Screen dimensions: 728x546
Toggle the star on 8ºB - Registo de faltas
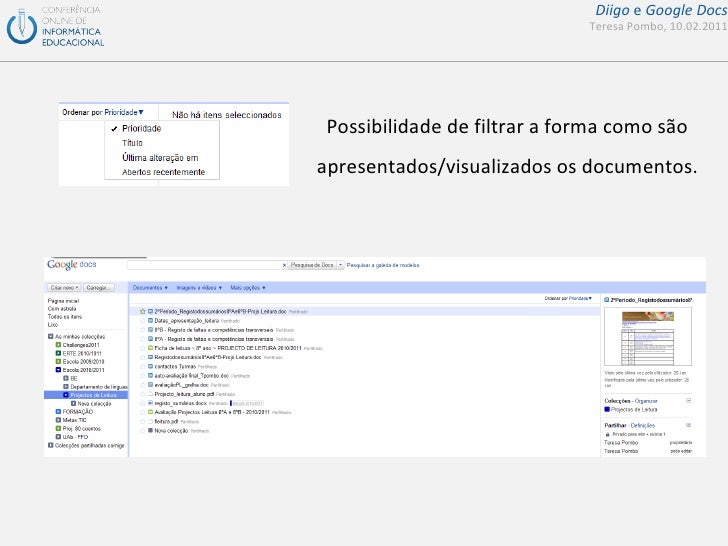(x=143, y=330)
